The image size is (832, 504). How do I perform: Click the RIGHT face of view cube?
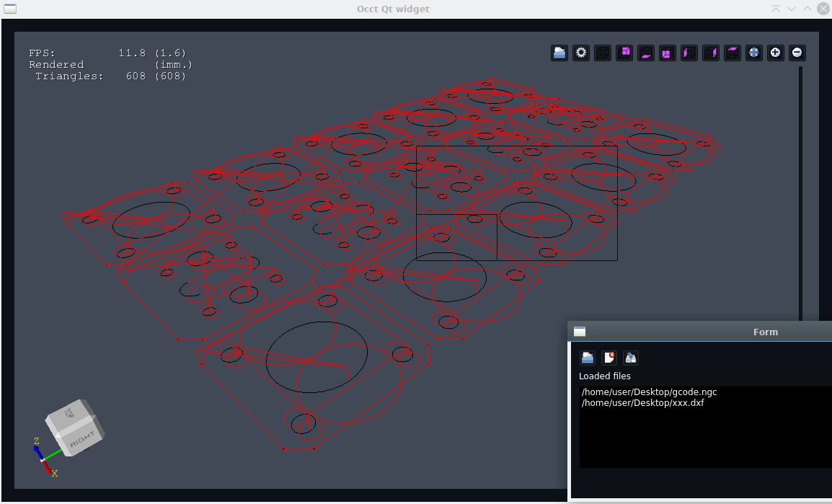tap(82, 439)
